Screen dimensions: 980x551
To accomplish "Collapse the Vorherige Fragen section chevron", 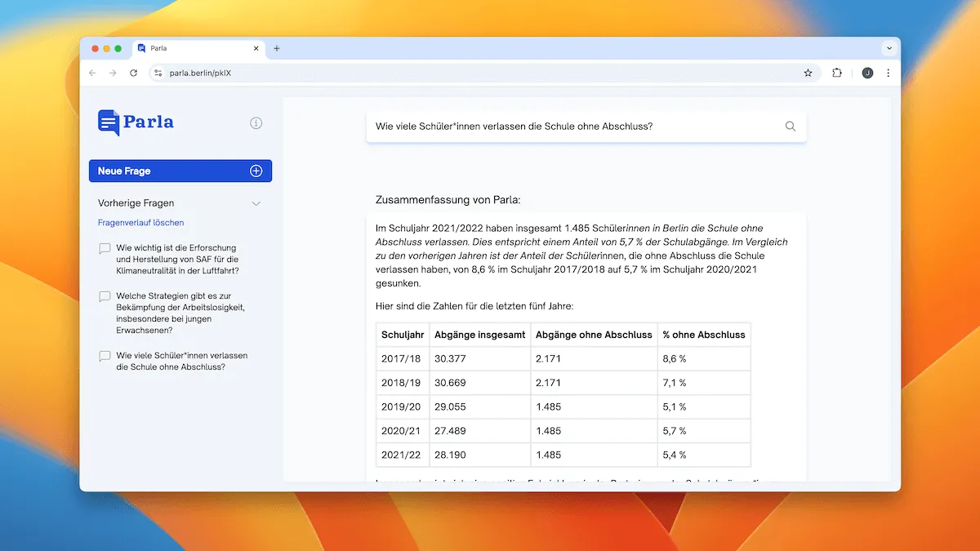I will click(256, 203).
